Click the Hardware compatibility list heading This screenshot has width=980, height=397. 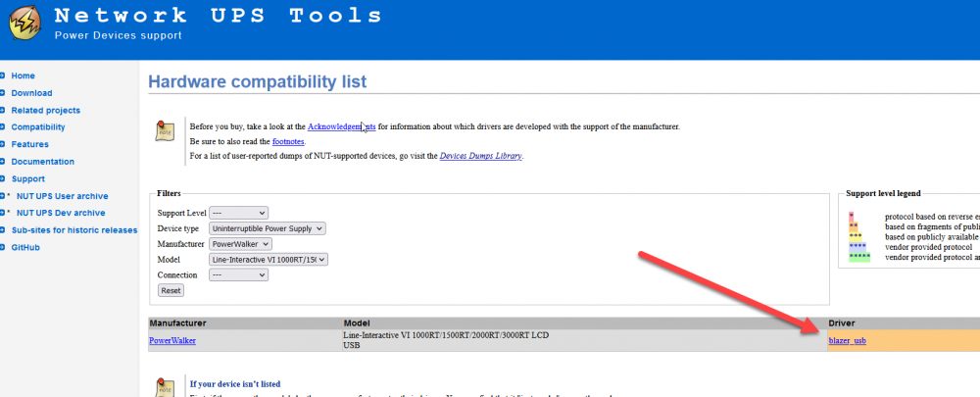coord(258,81)
